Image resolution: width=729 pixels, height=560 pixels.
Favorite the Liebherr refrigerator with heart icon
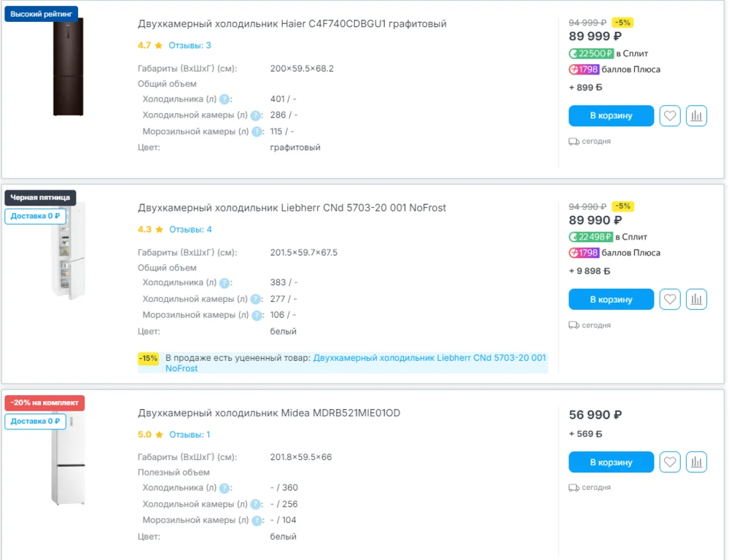[x=670, y=299]
